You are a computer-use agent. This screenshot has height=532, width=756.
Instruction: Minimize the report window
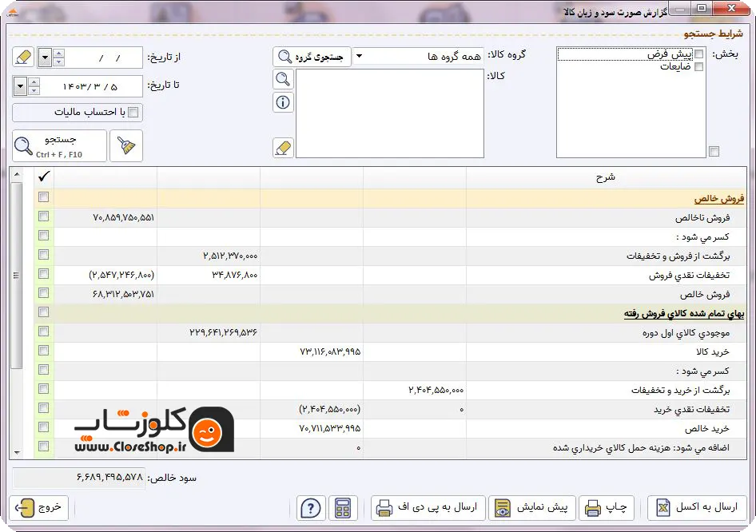pos(680,8)
